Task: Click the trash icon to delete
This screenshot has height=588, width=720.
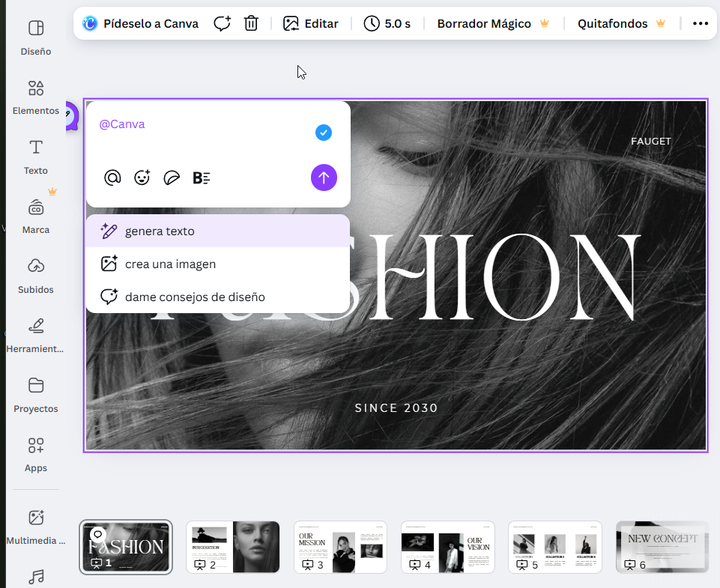Action: point(251,23)
